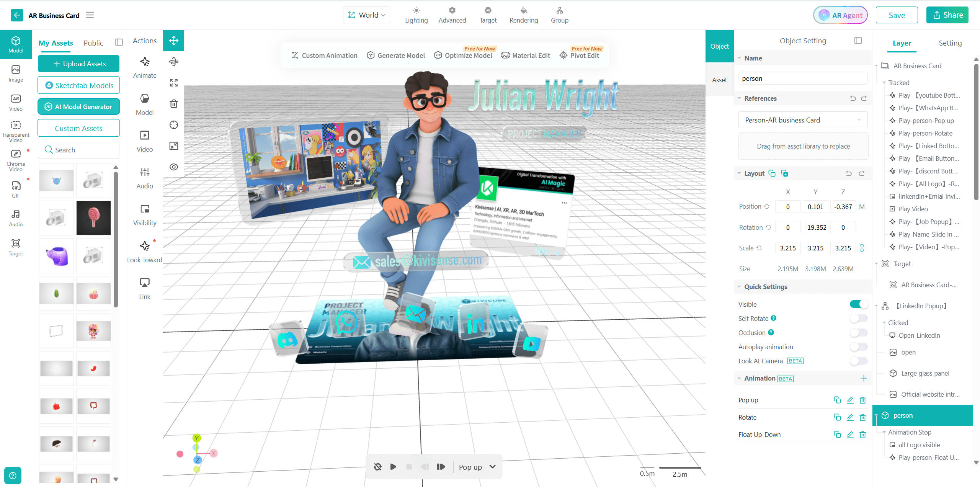Select the GIF asset category

tap(16, 190)
